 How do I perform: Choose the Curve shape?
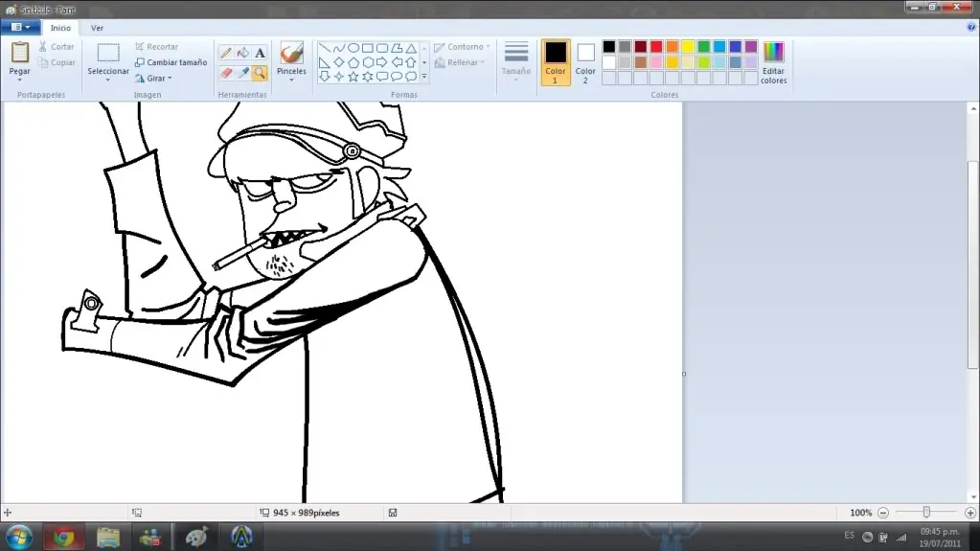point(339,48)
